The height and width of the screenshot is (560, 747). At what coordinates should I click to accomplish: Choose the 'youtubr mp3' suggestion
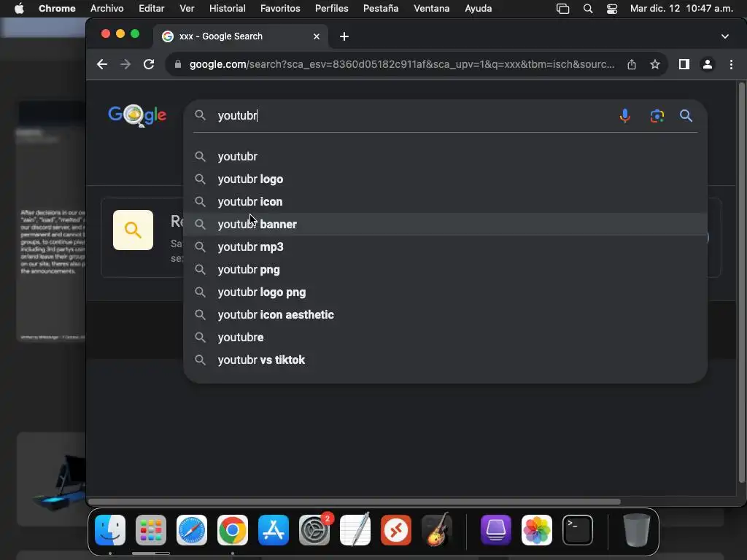point(446,247)
